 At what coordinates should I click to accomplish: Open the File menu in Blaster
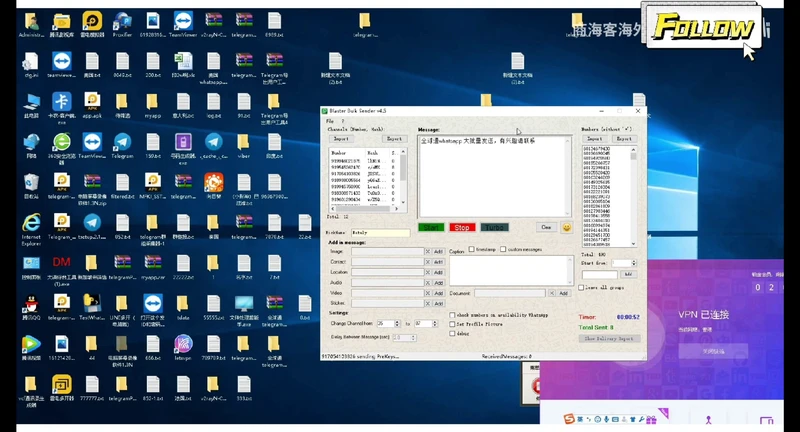[330, 121]
